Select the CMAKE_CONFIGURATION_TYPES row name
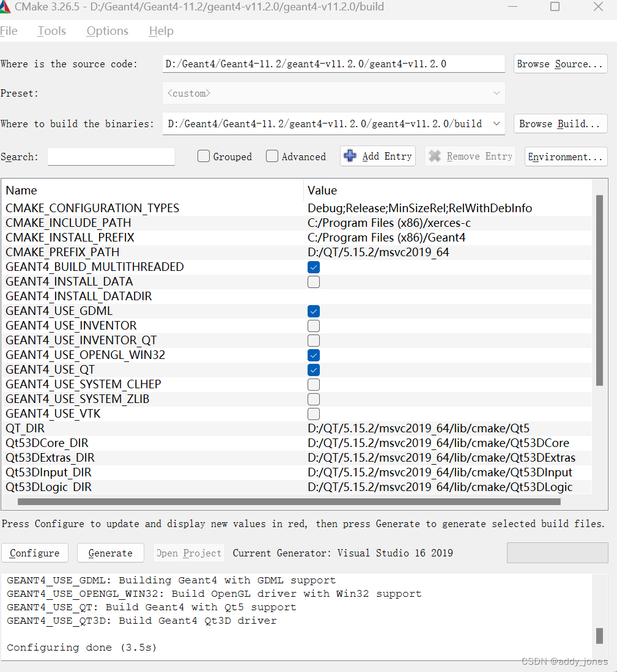This screenshot has width=617, height=672. pos(92,209)
